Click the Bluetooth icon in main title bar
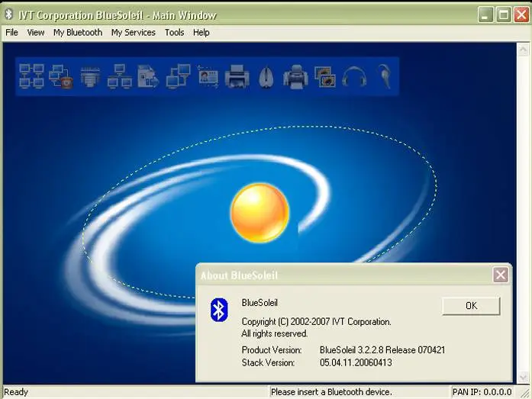 (9, 14)
